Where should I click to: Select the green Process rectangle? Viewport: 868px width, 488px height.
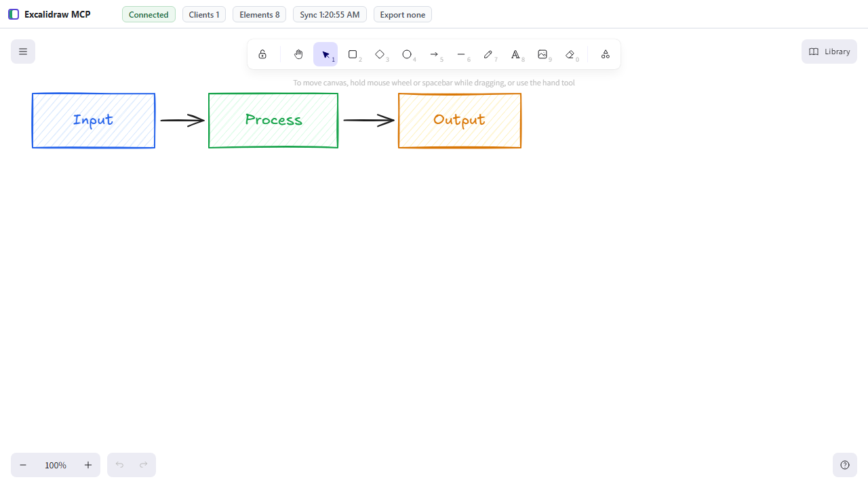pos(273,121)
